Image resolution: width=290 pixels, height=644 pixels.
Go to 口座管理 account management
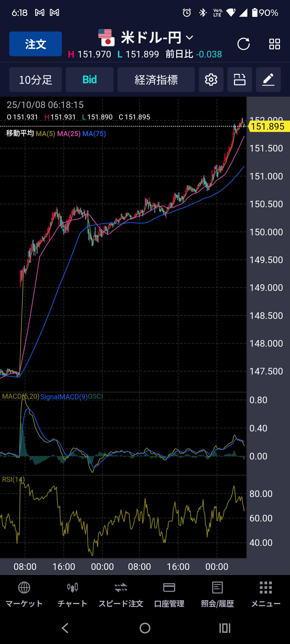pos(169,595)
